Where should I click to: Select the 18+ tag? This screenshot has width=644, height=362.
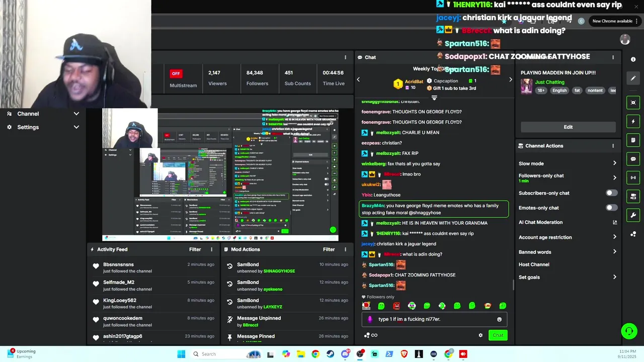pyautogui.click(x=541, y=90)
